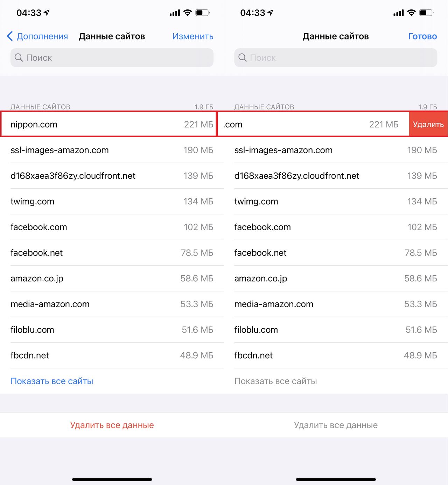Tap the back chevron next to Дополнения

[x=10, y=36]
